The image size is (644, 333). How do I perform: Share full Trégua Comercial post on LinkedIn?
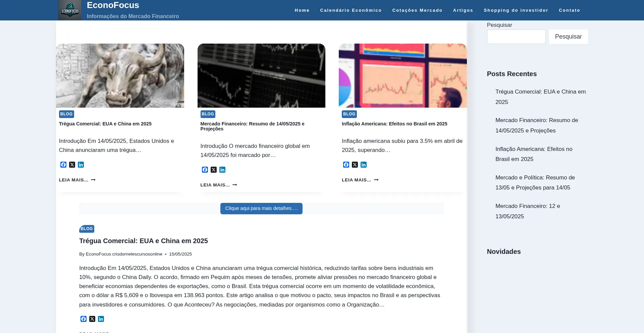(x=101, y=319)
